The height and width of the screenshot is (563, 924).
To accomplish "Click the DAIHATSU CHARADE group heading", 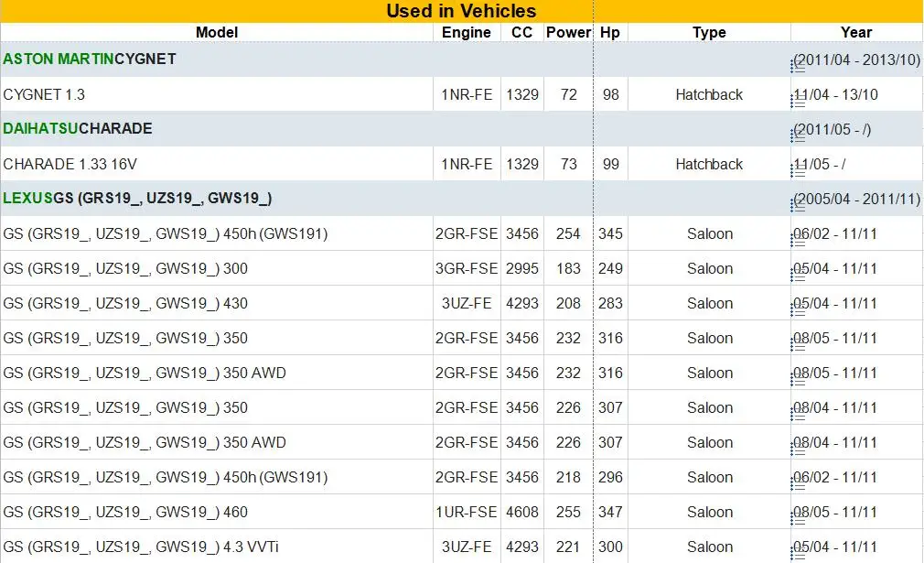I will coord(78,128).
